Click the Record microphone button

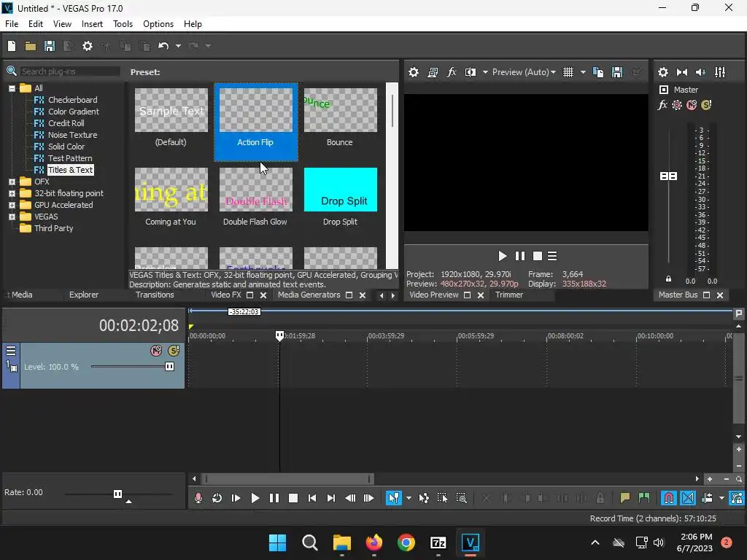198,498
